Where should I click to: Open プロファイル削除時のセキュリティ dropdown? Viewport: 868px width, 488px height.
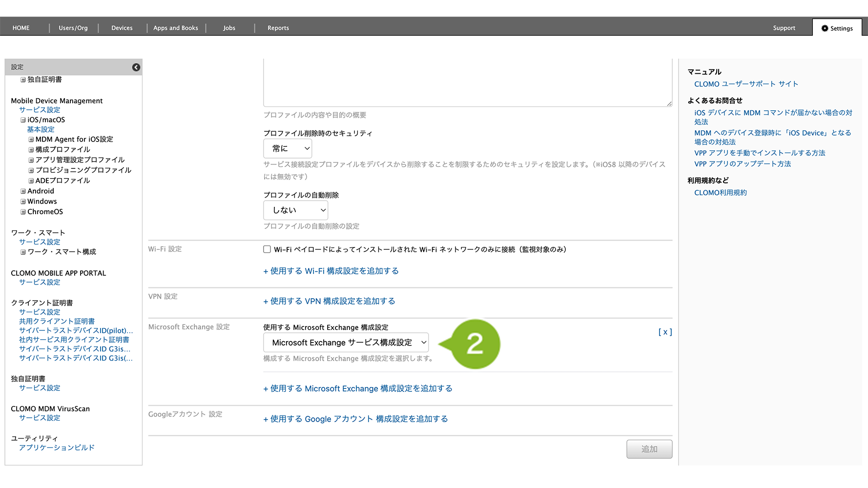[x=288, y=148]
